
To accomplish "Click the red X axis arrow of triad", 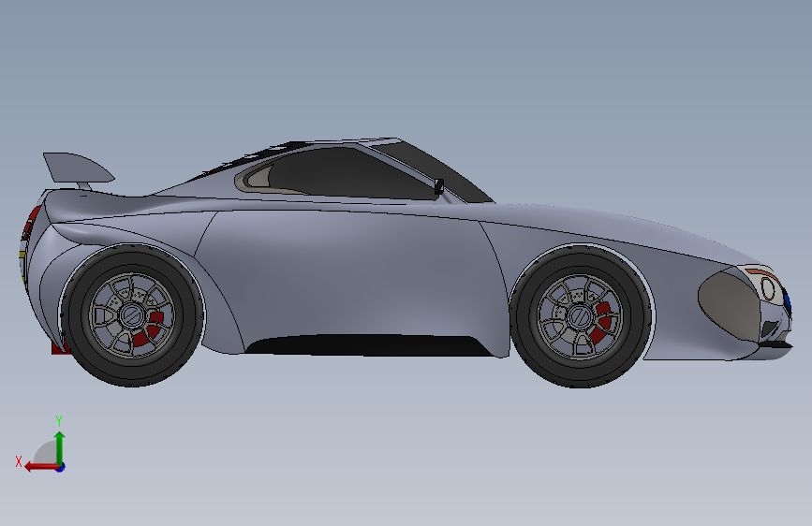I will click(x=40, y=467).
